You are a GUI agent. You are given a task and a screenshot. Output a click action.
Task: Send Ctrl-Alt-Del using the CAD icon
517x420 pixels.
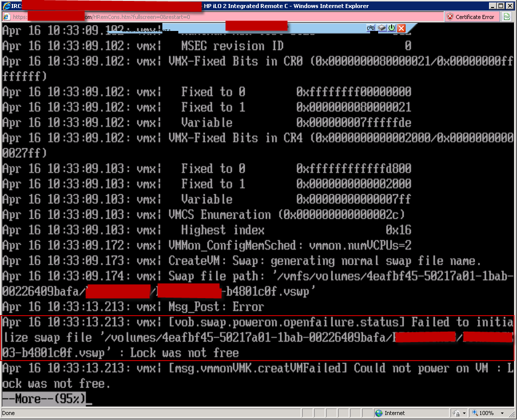(371, 28)
